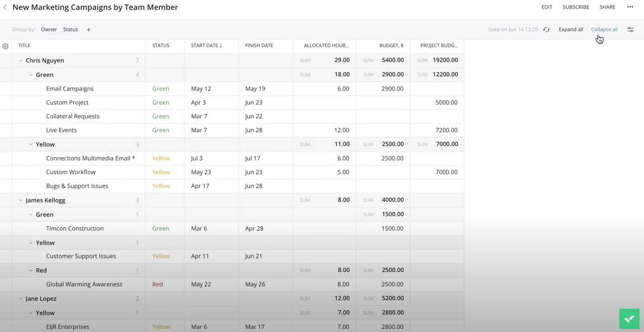
Task: Sort by the START DATE column header
Action: point(204,46)
